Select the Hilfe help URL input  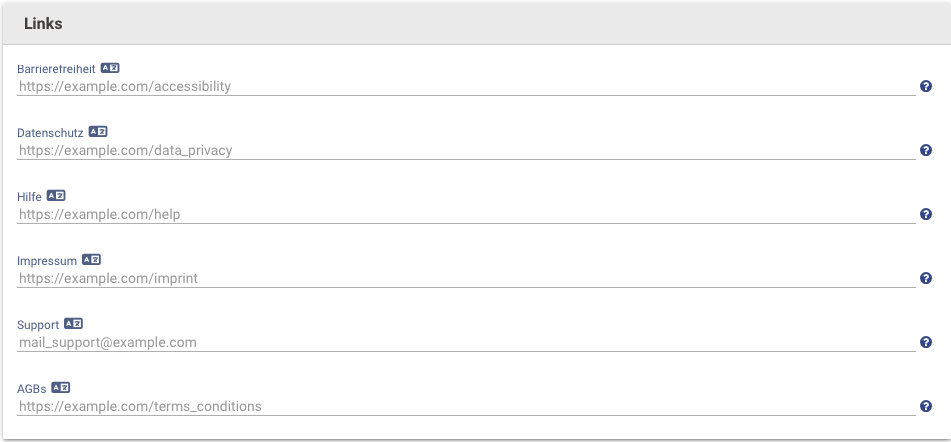(466, 214)
